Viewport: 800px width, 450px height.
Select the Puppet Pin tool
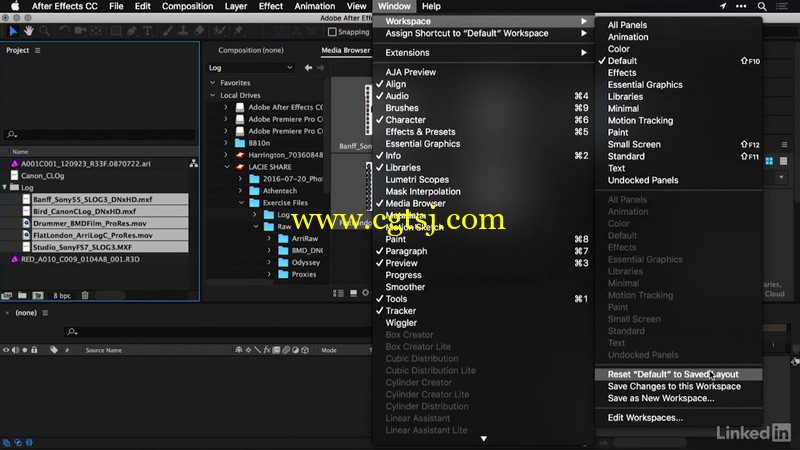[x=238, y=31]
